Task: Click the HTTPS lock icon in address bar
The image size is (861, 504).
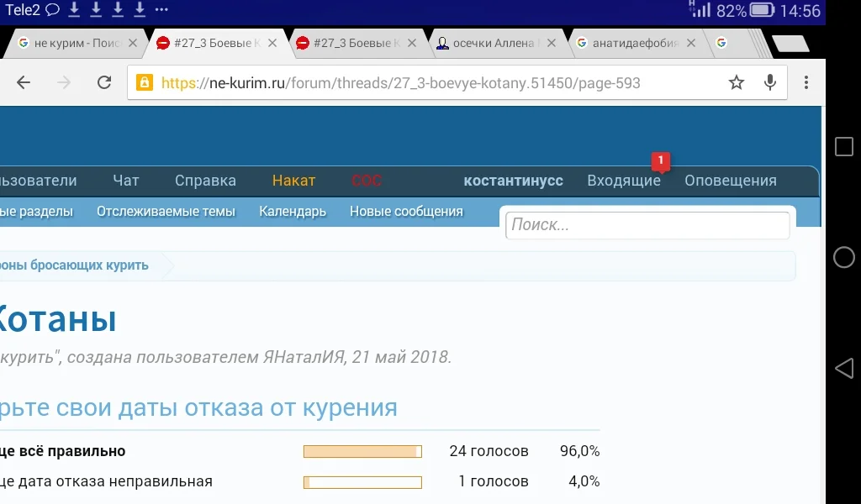Action: coord(145,82)
